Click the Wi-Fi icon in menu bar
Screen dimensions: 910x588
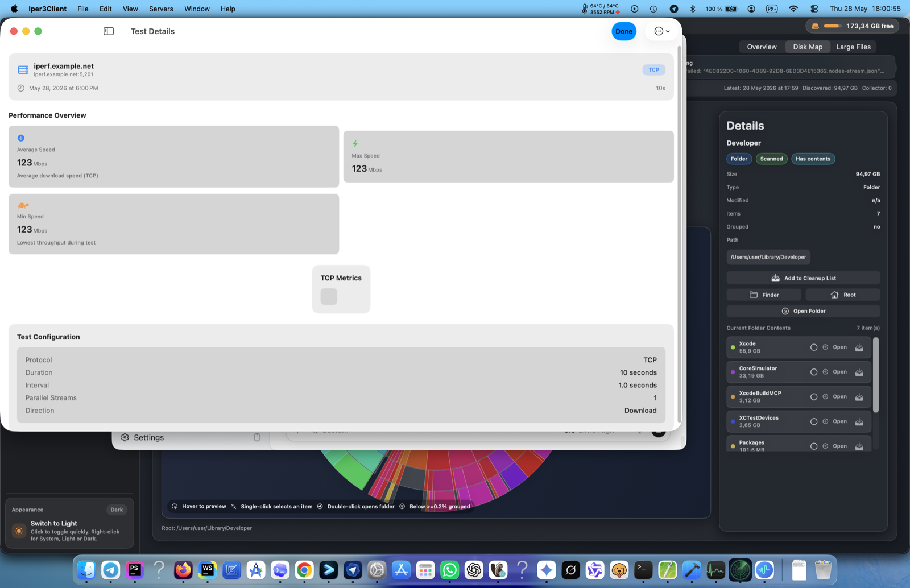(x=793, y=9)
